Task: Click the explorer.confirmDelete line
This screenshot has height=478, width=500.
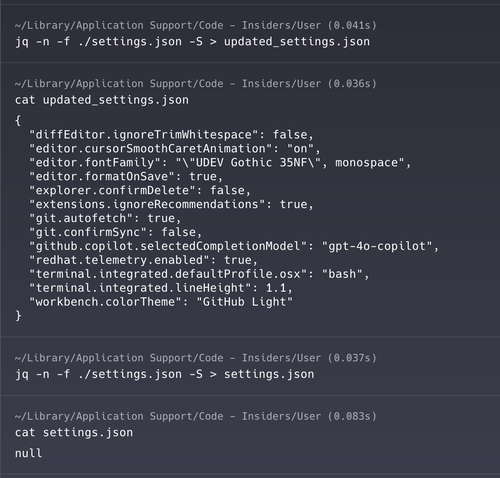Action: pos(140,191)
